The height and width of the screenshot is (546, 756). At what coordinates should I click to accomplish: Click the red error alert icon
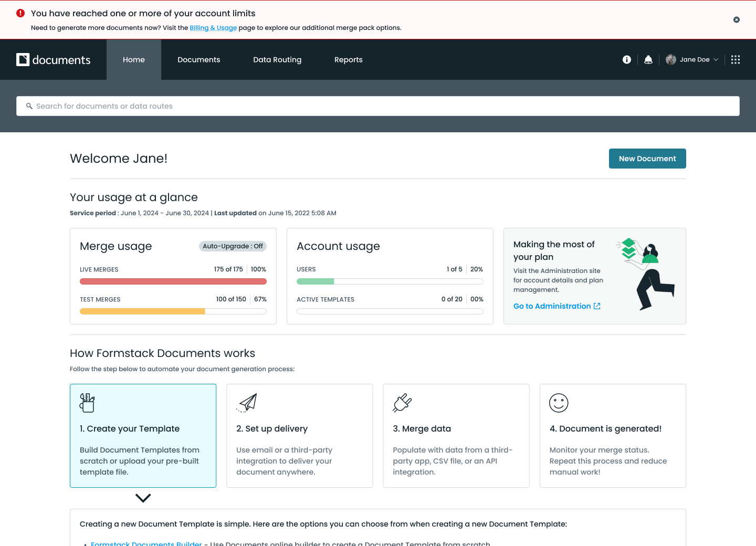[x=20, y=13]
